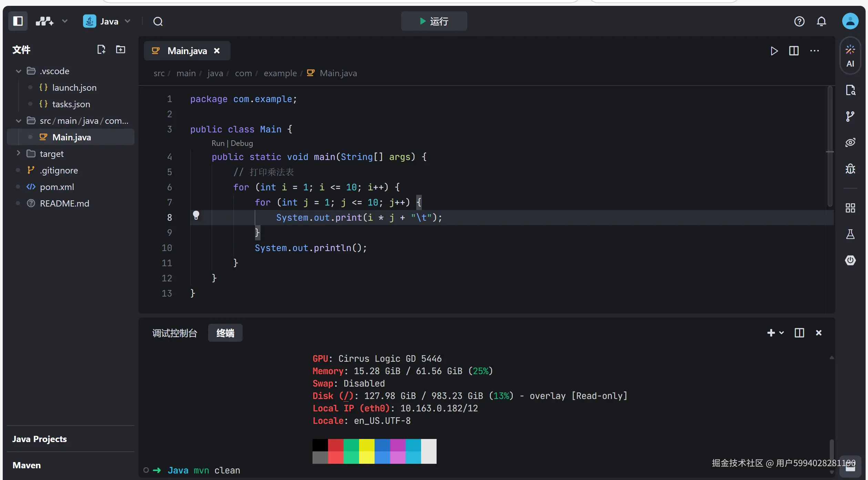This screenshot has width=868, height=480.
Task: Open the testing flask icon panel
Action: click(850, 234)
